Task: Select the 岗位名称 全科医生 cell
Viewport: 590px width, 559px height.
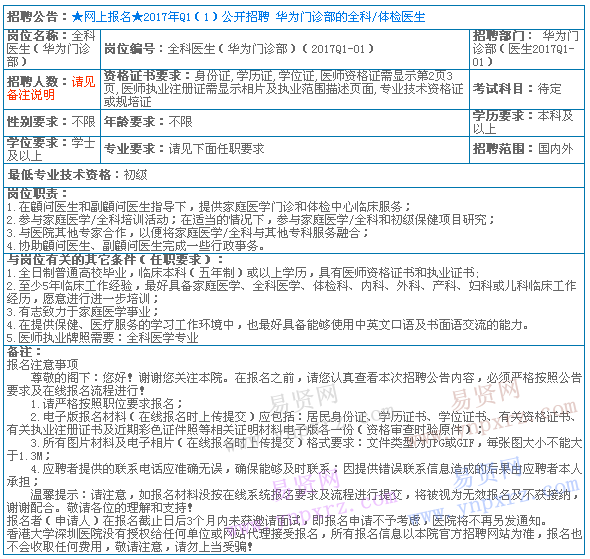Action: tap(52, 49)
